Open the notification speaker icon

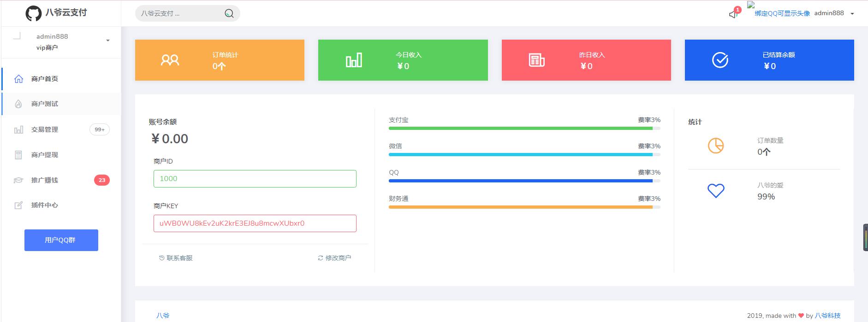coord(733,15)
